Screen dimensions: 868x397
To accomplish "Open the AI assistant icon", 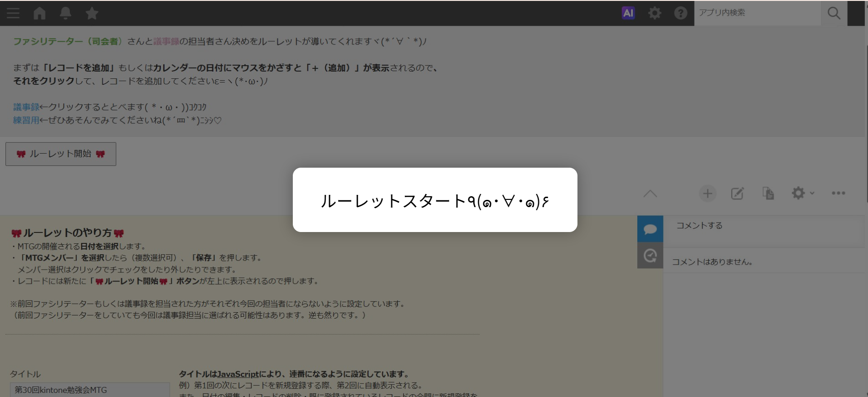I will coord(628,13).
